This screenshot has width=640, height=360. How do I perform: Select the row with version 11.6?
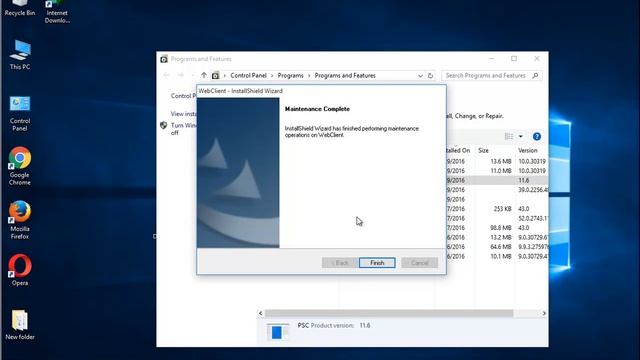click(497, 180)
